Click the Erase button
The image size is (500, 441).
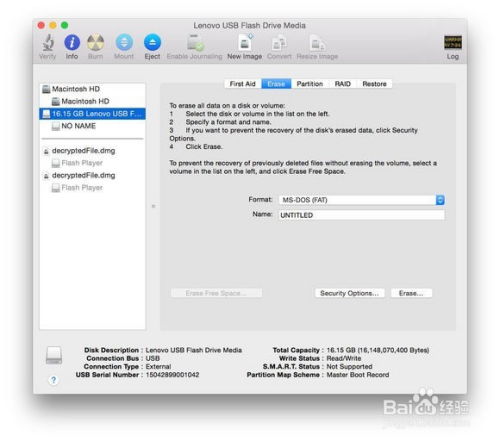(x=411, y=293)
